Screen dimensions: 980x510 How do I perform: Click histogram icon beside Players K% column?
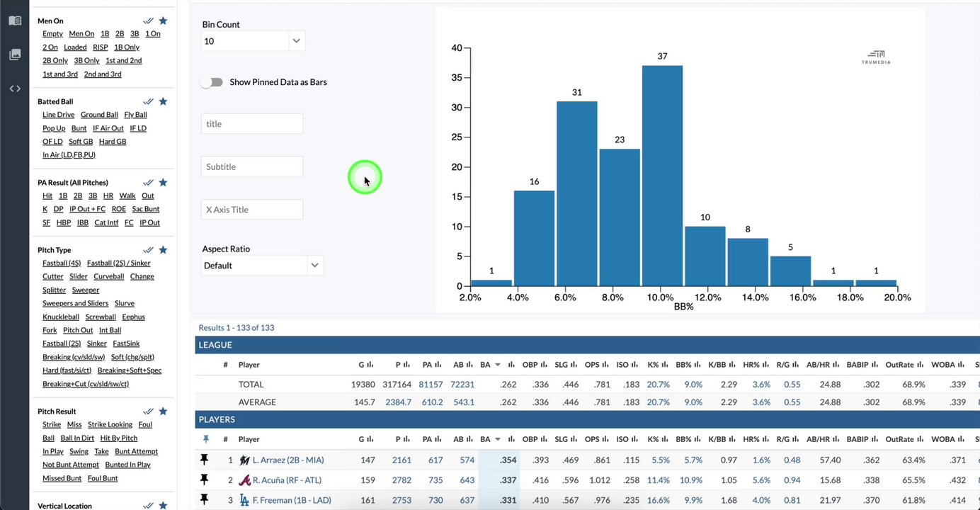point(666,439)
